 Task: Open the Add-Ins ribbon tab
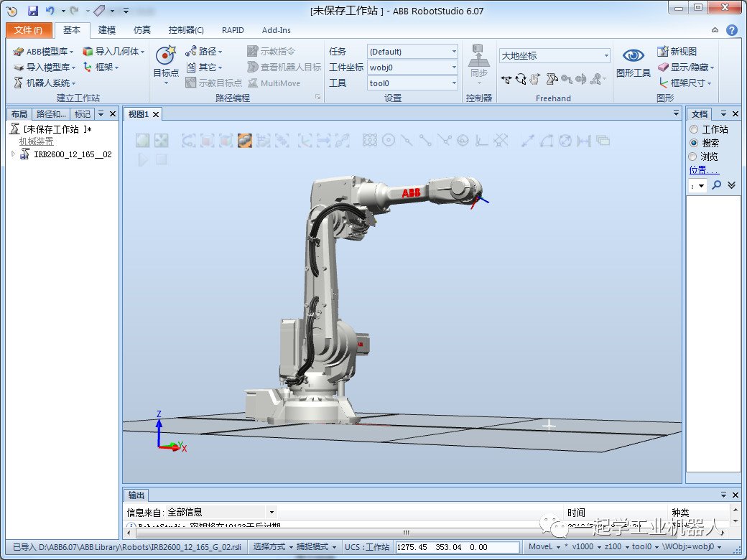pyautogui.click(x=277, y=30)
